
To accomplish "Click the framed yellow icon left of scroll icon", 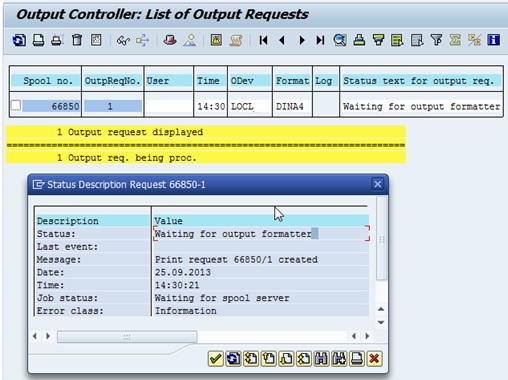I will pyautogui.click(x=216, y=40).
